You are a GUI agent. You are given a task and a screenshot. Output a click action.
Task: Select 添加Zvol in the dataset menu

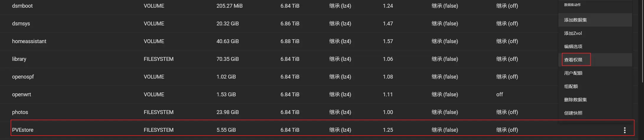(x=573, y=33)
